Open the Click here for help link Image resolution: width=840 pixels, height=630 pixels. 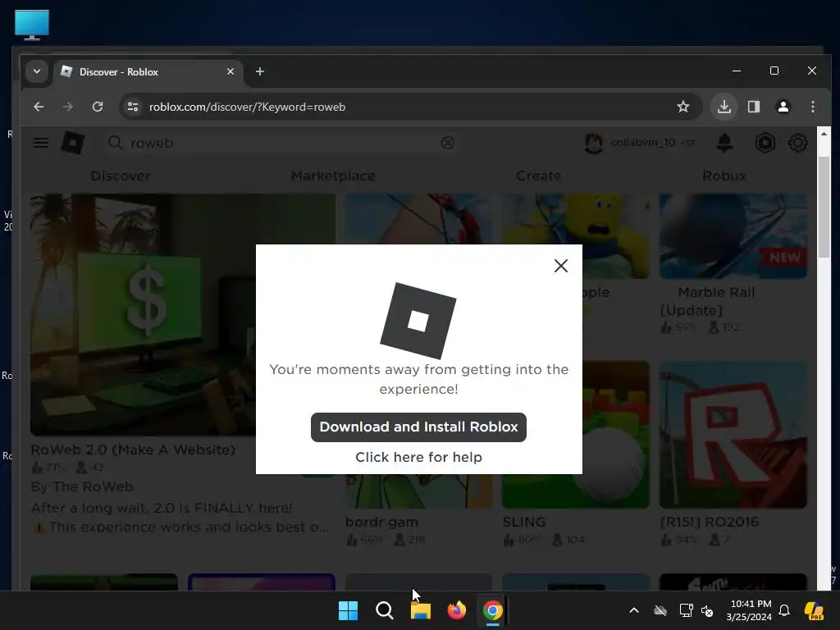pos(418,457)
